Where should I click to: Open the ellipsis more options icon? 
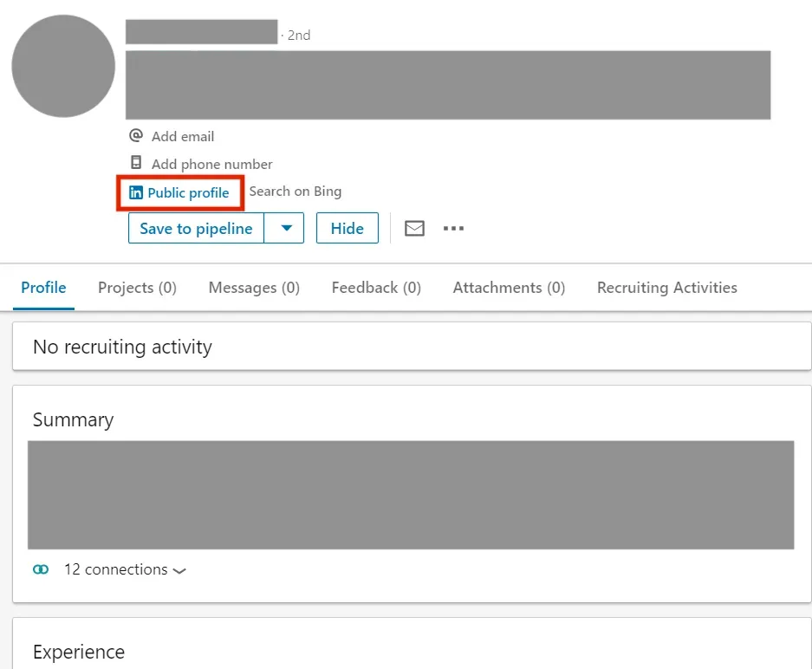pos(453,228)
